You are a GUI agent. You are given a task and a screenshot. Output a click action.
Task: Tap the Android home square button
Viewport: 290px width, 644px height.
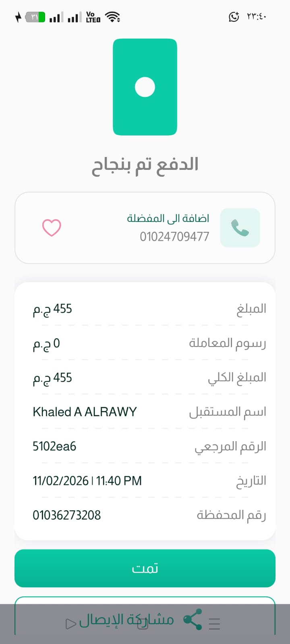coord(143,623)
